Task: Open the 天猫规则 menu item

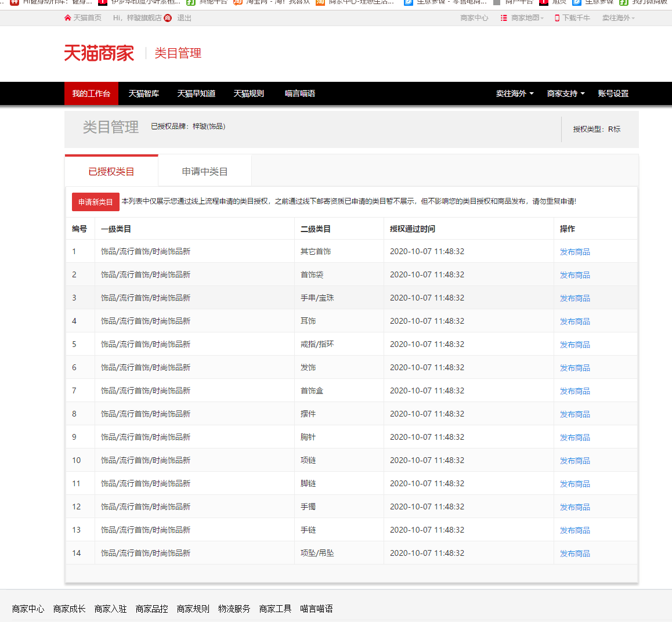Action: pos(248,93)
